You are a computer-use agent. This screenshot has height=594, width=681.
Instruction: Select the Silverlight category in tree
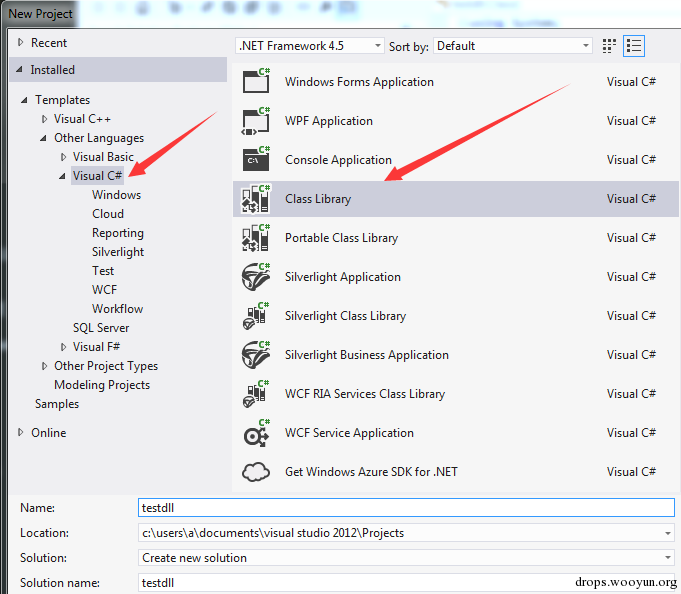(118, 252)
